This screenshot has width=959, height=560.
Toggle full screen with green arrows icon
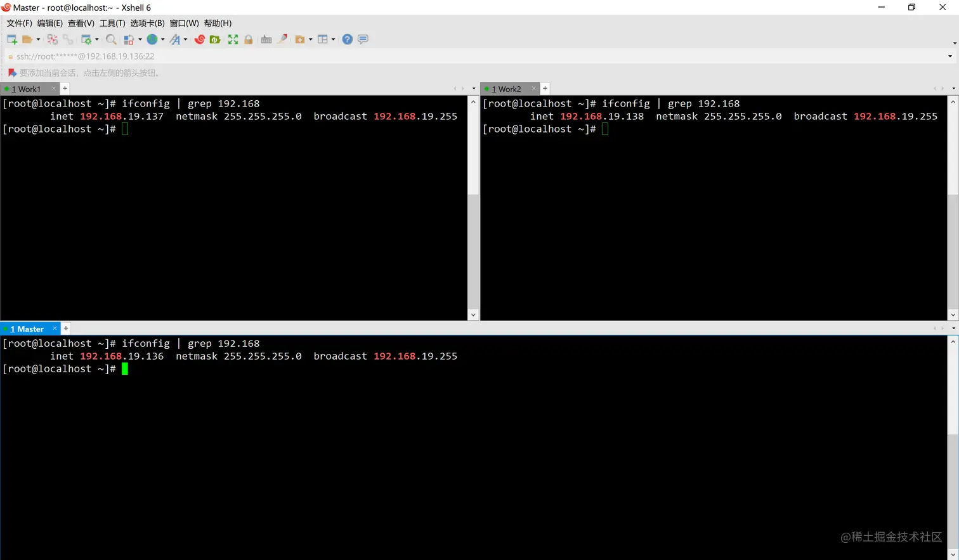point(233,39)
